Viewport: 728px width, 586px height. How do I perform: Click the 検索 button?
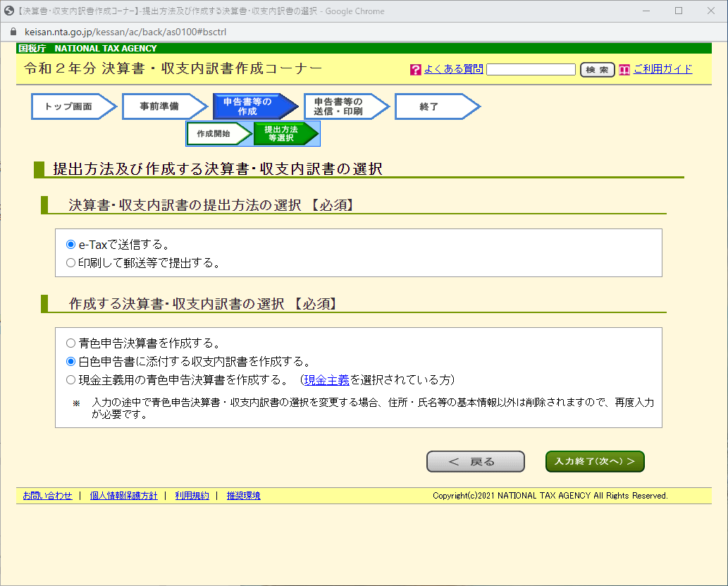597,70
